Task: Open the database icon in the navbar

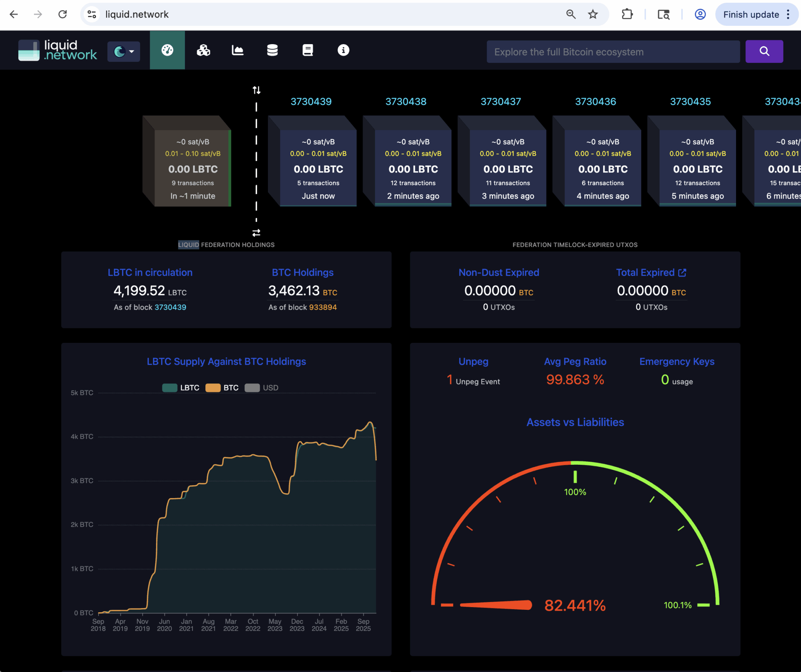Action: [x=272, y=50]
